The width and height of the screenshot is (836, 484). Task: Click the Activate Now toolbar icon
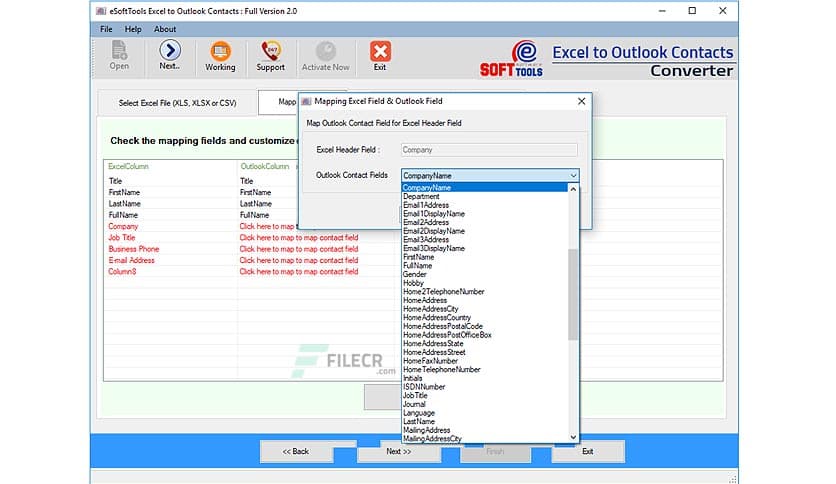point(325,56)
